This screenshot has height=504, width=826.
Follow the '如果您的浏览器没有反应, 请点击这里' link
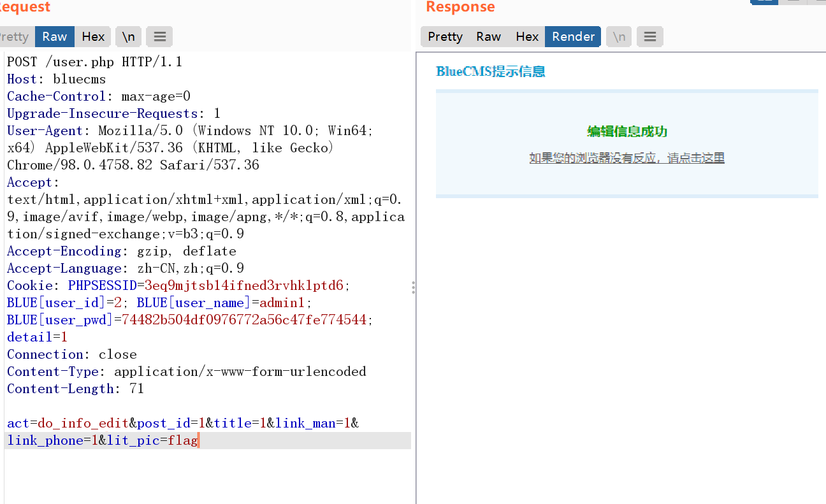tap(627, 158)
